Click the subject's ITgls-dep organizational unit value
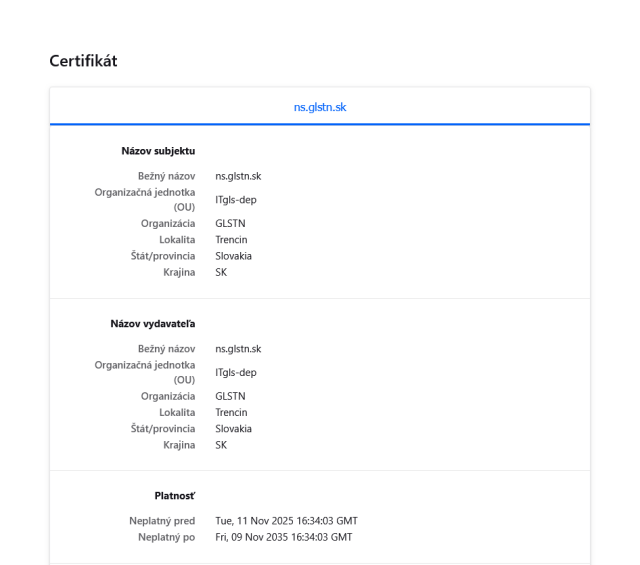Viewport: 640px width, 565px height. pyautogui.click(x=236, y=200)
